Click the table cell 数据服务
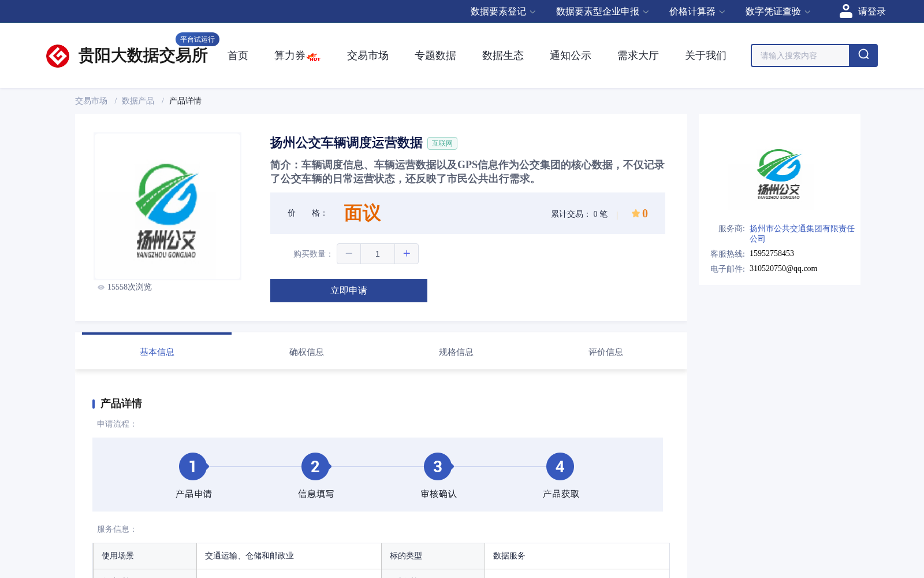 pos(577,556)
